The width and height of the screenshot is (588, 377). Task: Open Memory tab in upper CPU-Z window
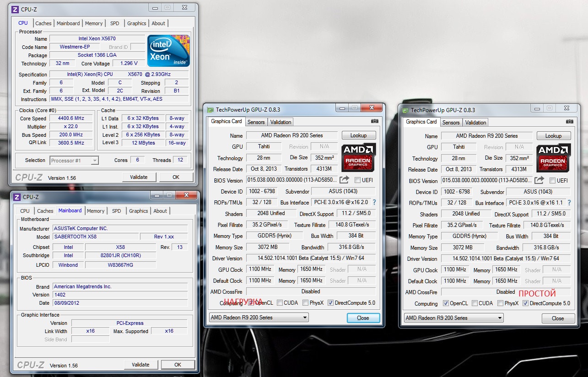[x=94, y=23]
